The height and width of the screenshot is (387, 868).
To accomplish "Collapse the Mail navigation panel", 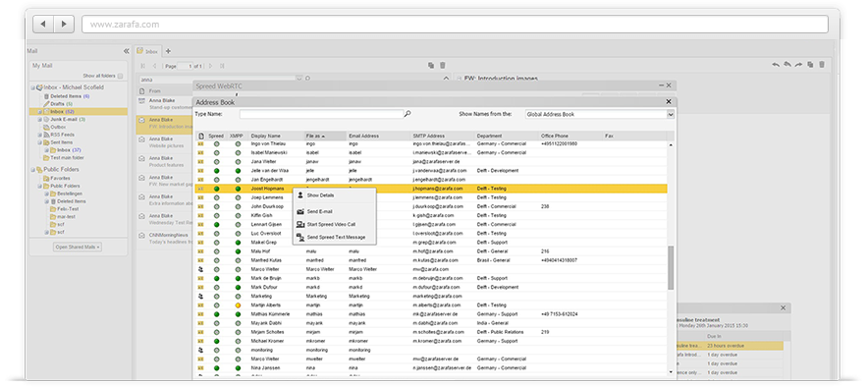I will (127, 51).
